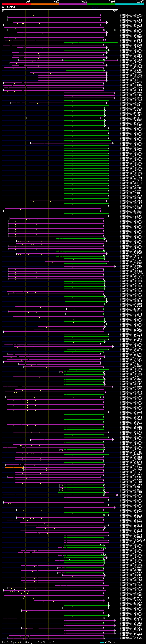Click the UniRef100_Q1RLG5 entry
The height and width of the screenshot is (644, 146).
point(131,42)
